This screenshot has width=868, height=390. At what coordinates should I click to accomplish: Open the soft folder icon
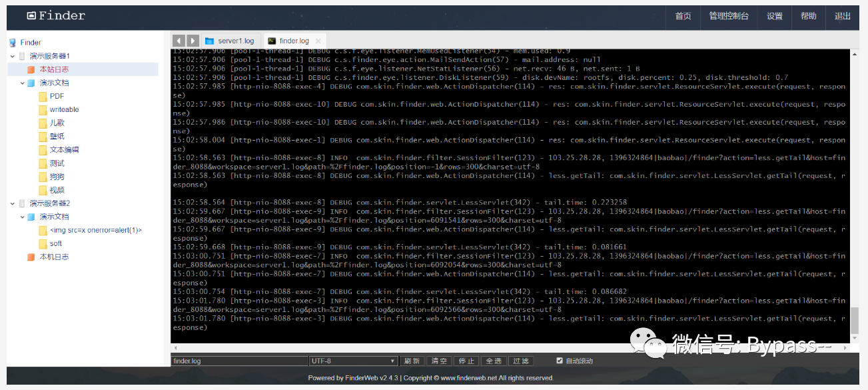pos(43,243)
